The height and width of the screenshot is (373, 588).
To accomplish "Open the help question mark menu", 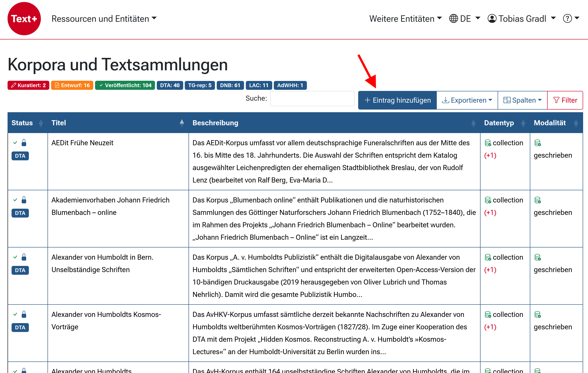I will (571, 19).
